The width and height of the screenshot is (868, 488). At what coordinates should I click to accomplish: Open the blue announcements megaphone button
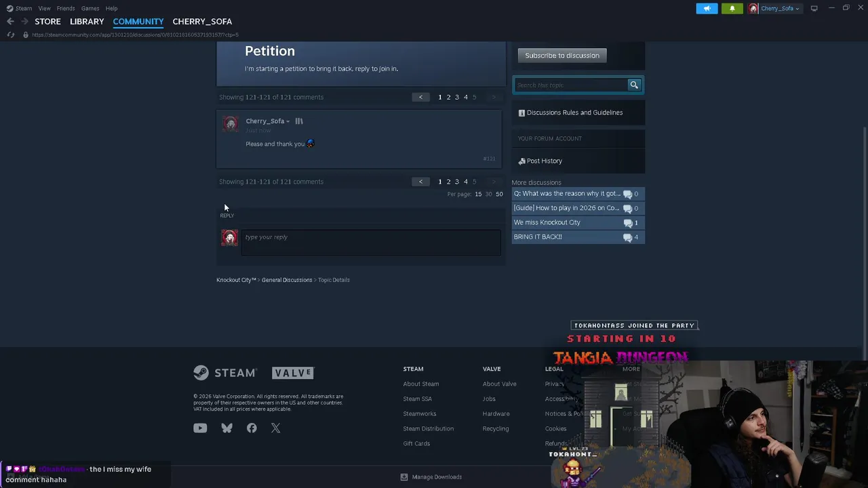pyautogui.click(x=707, y=9)
